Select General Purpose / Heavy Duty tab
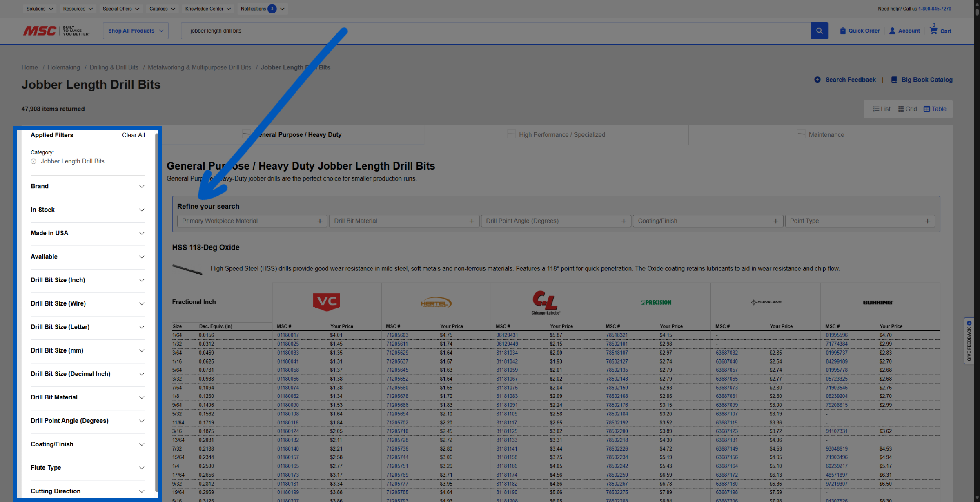Screen dimensions: 980x502 click(x=293, y=135)
